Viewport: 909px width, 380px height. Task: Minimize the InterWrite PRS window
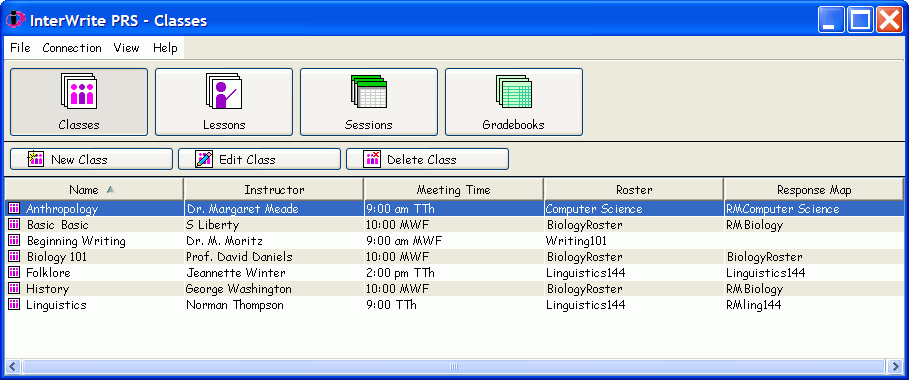coord(831,20)
